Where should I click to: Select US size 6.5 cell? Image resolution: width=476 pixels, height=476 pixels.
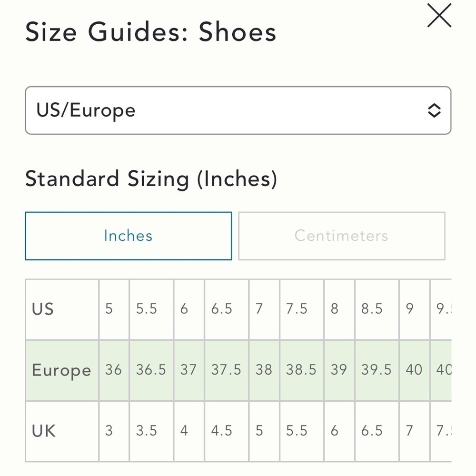[227, 309]
